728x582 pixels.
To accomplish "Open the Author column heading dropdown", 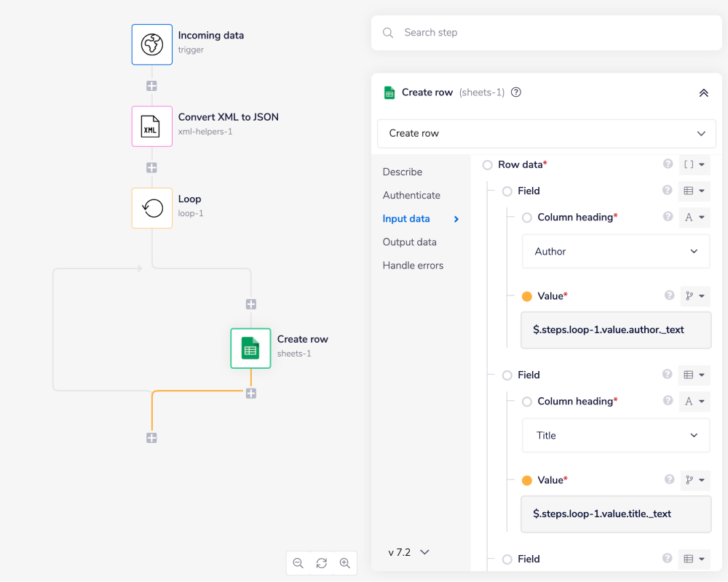I will (x=615, y=252).
